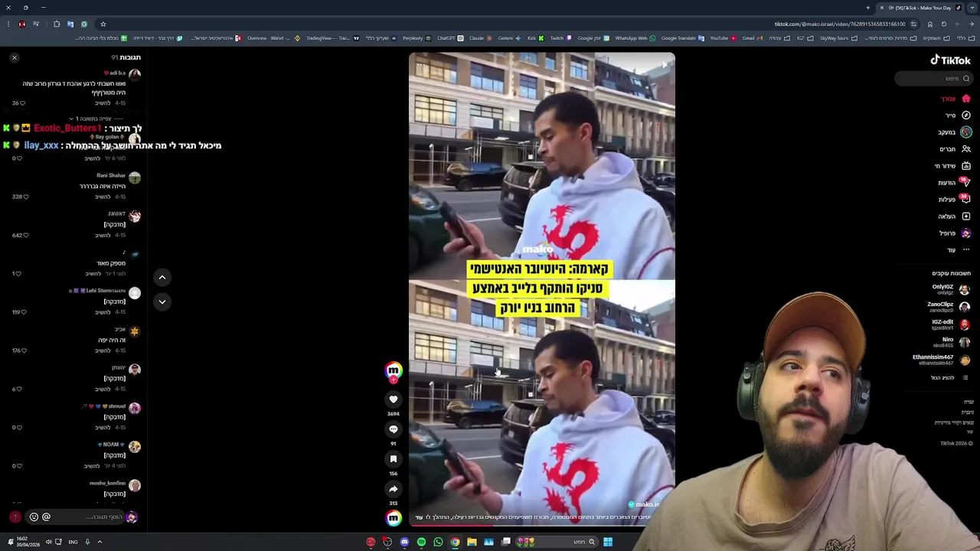Open the OnlyIGZ suggested account
Viewport: 980px width, 551px height.
coord(950,289)
